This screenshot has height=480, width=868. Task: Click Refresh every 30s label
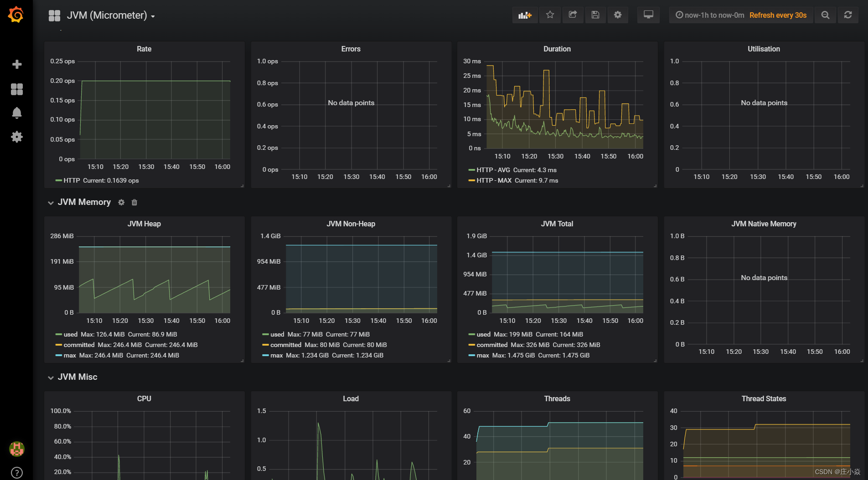[x=778, y=15]
